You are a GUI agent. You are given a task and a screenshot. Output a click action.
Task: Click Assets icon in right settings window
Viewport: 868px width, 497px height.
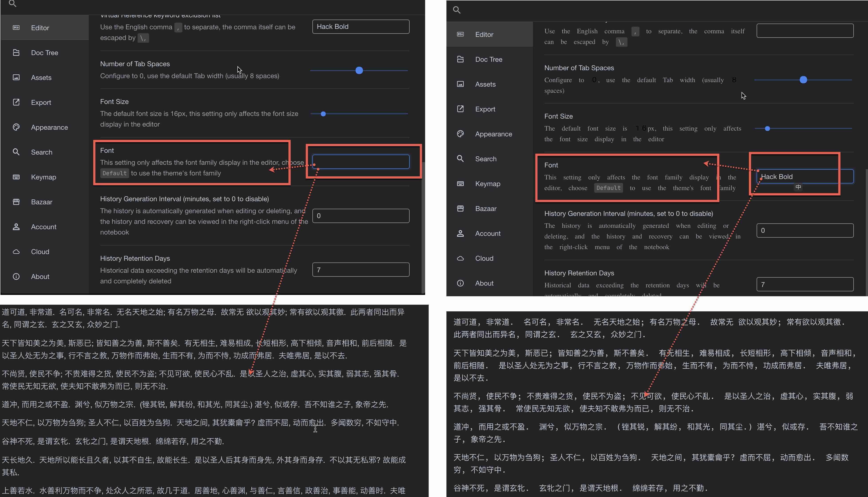tap(460, 84)
